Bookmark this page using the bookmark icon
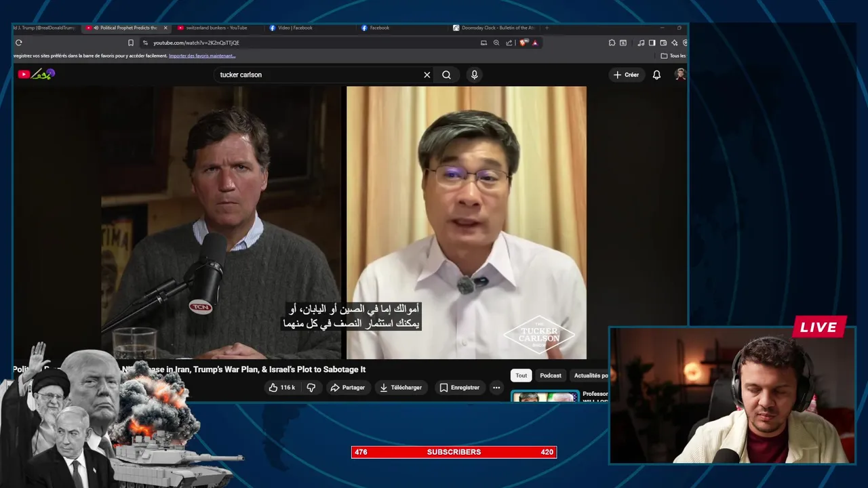The image size is (868, 488). [131, 43]
